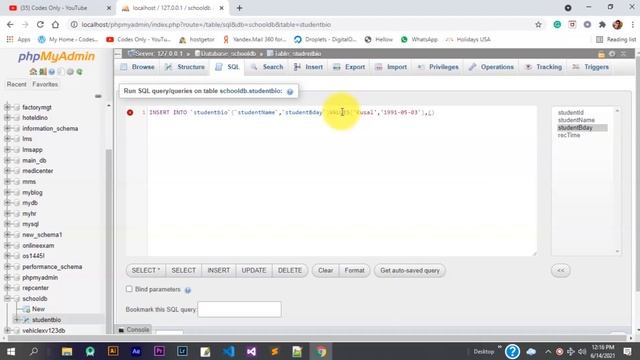Open page settings gear in phpMyAdmin header
640x360 pixels.
coord(612,54)
